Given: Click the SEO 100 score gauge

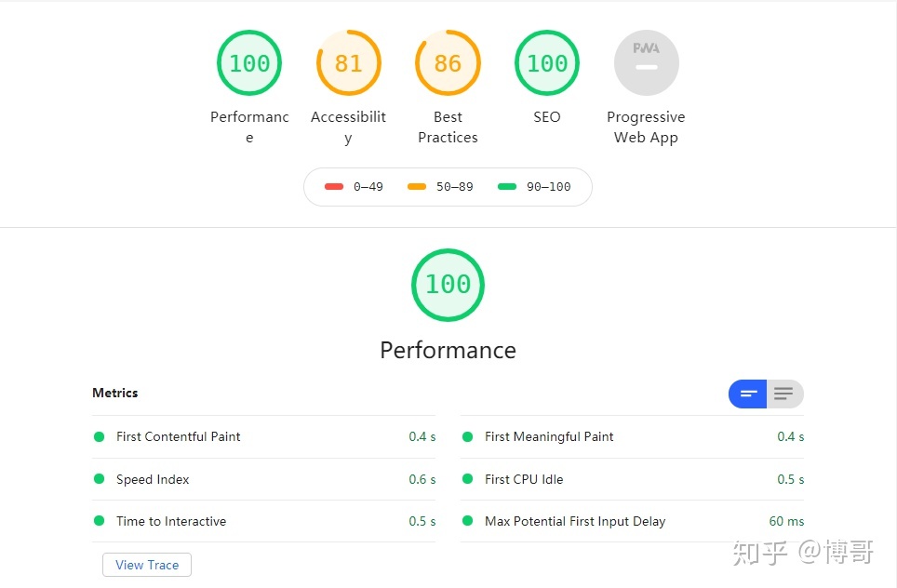Looking at the screenshot, I should (x=547, y=63).
